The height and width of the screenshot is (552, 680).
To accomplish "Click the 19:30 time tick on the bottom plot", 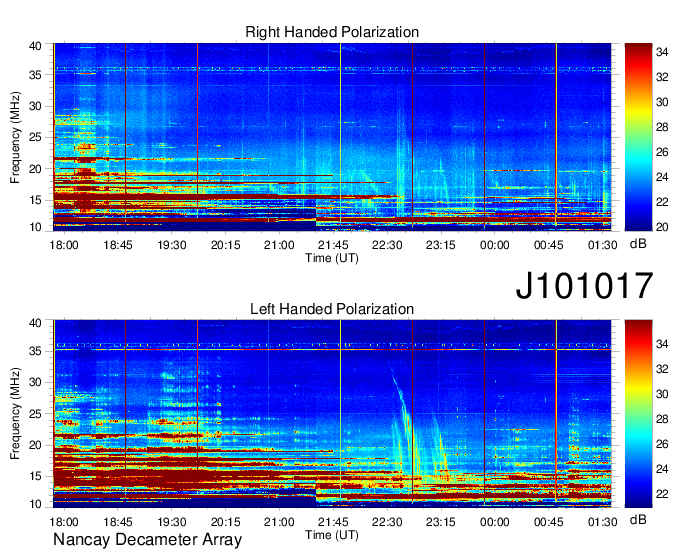I will [172, 522].
